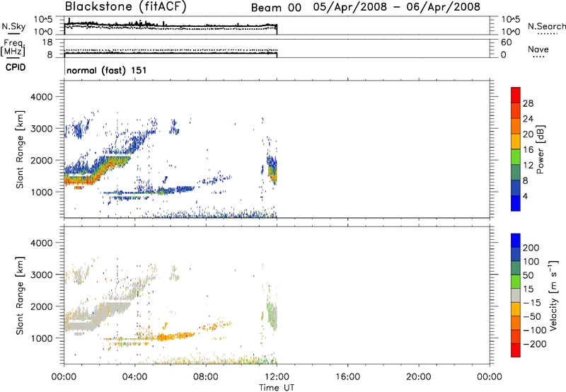Click the "12" value on power color bar
This screenshot has width=566, height=392.
[528, 166]
